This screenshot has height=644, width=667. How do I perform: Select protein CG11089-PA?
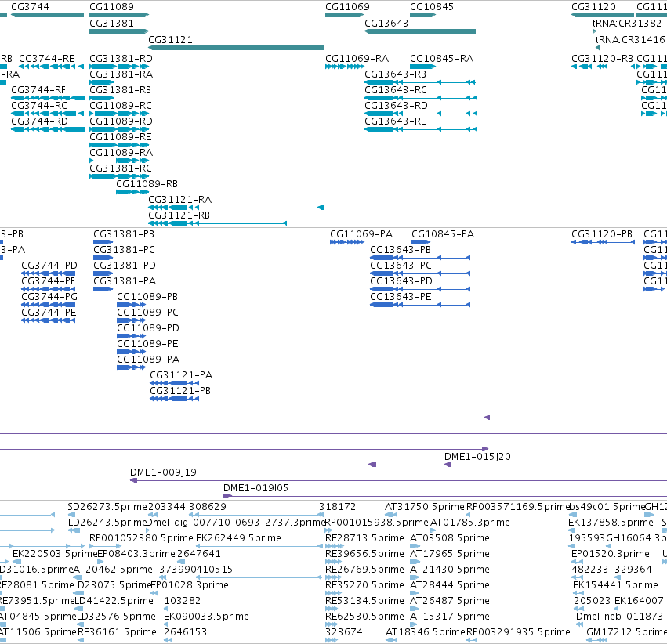click(x=132, y=367)
